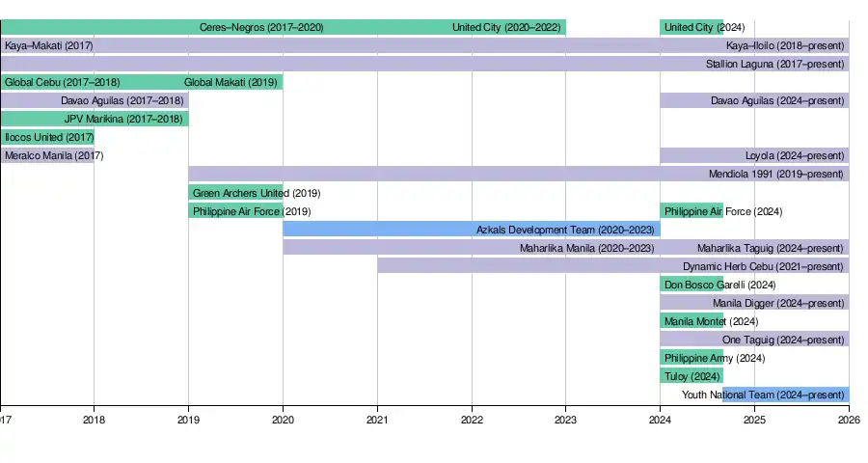
Task: Select the Don Bosco Garelli (2024) bar
Action: (691, 285)
